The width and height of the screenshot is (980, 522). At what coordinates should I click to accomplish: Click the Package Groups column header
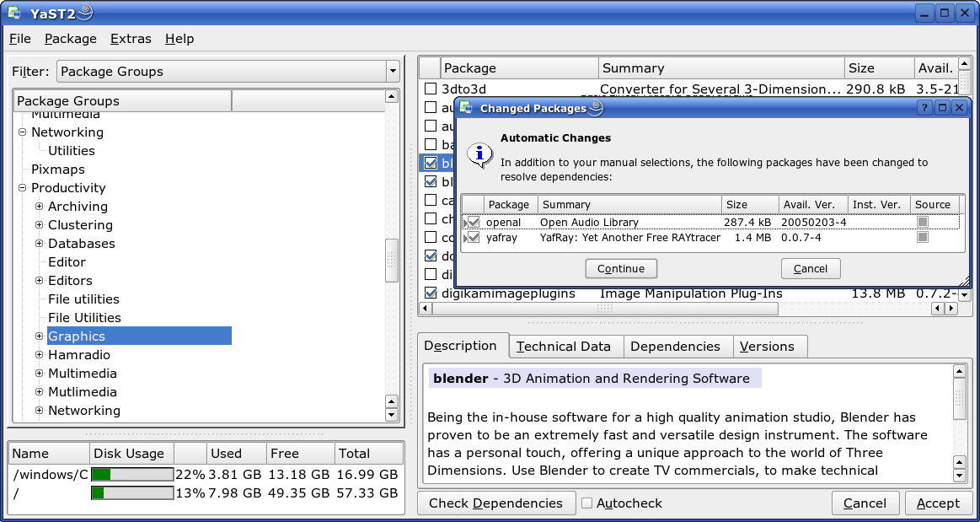pos(122,100)
